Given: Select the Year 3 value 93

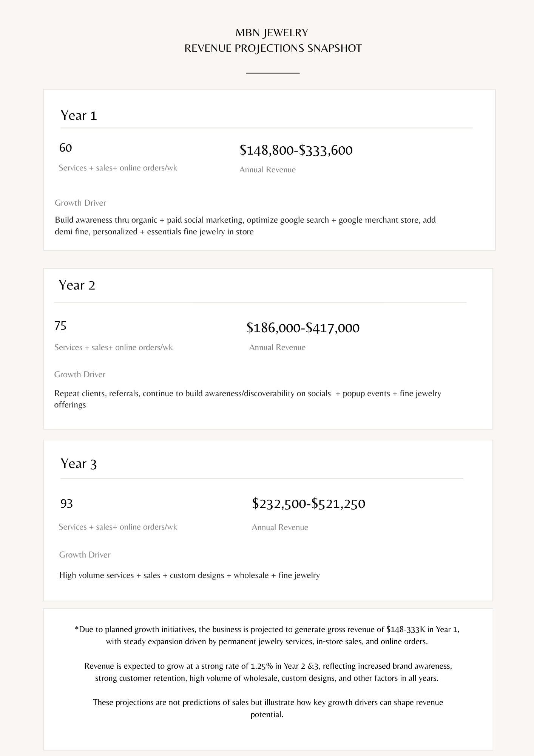Looking at the screenshot, I should coord(66,503).
